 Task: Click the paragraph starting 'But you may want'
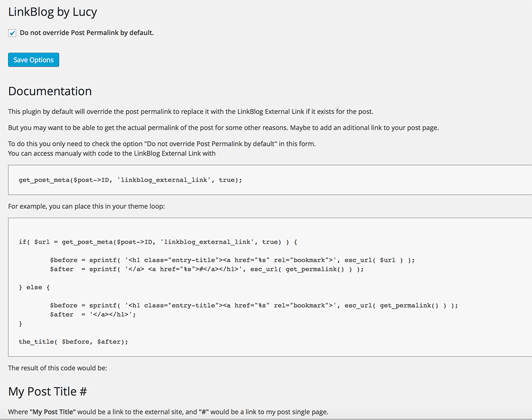[223, 128]
